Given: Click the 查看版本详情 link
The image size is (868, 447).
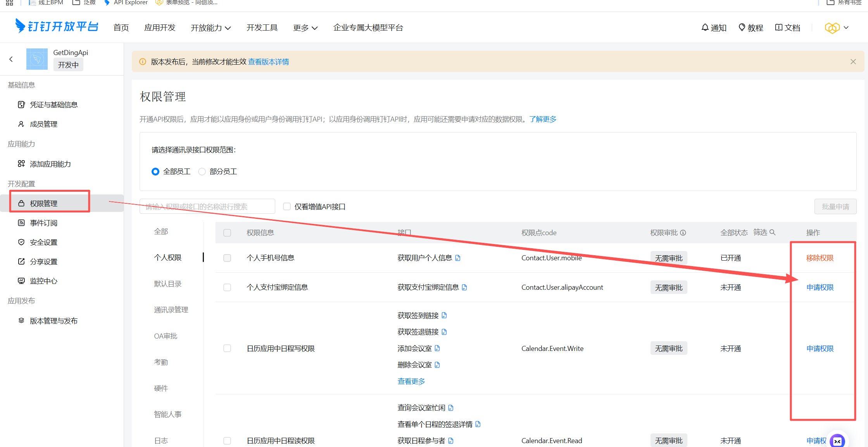Looking at the screenshot, I should [268, 62].
